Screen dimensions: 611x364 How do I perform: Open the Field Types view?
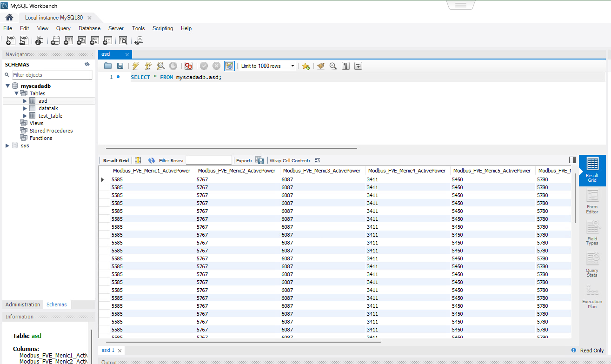(x=592, y=233)
